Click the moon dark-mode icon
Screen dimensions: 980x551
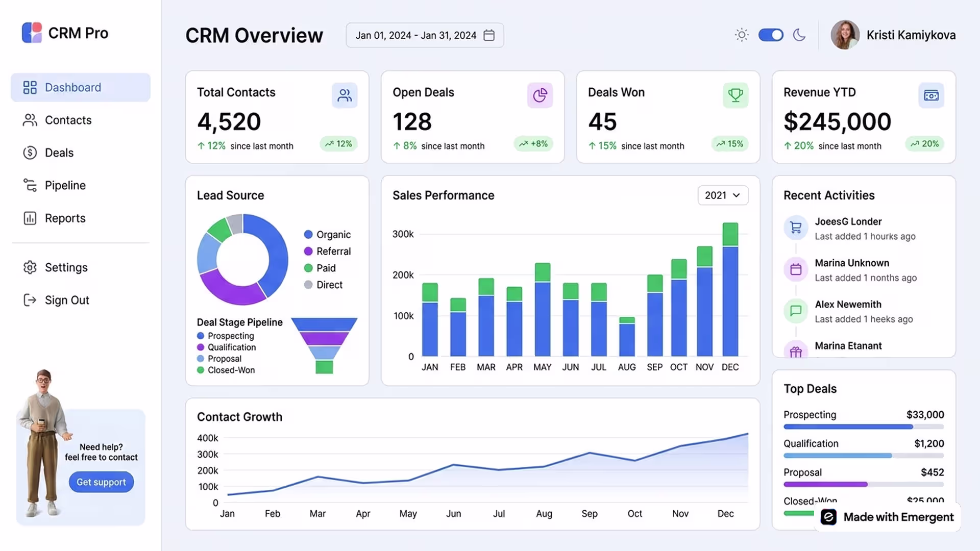(799, 35)
